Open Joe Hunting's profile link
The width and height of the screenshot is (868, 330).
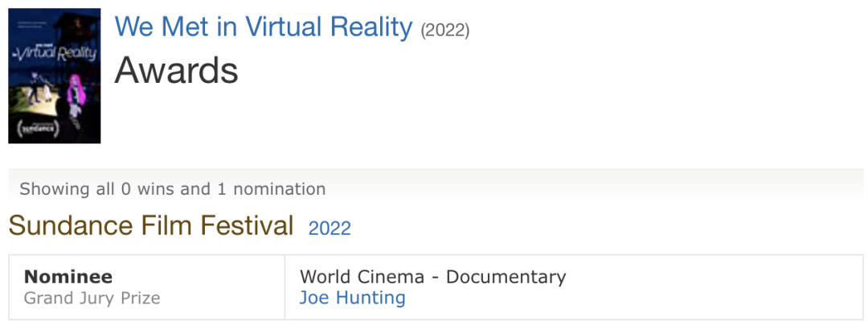(352, 298)
